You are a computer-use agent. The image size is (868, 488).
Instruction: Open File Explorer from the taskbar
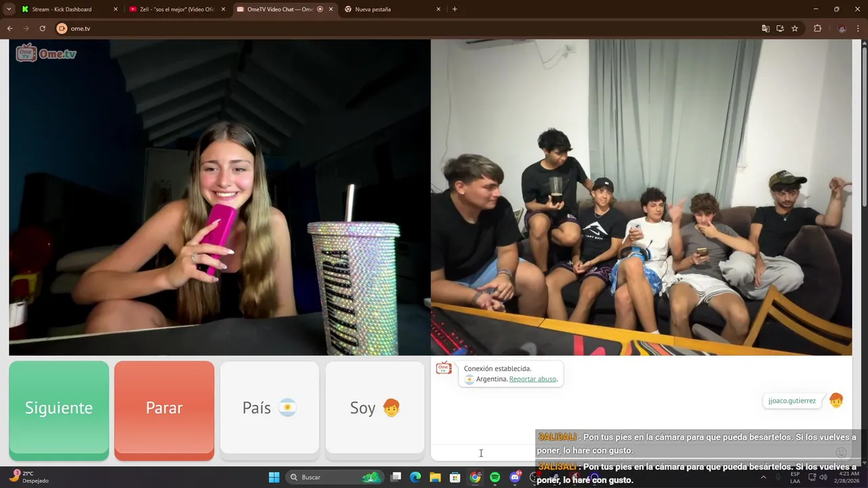pyautogui.click(x=435, y=477)
